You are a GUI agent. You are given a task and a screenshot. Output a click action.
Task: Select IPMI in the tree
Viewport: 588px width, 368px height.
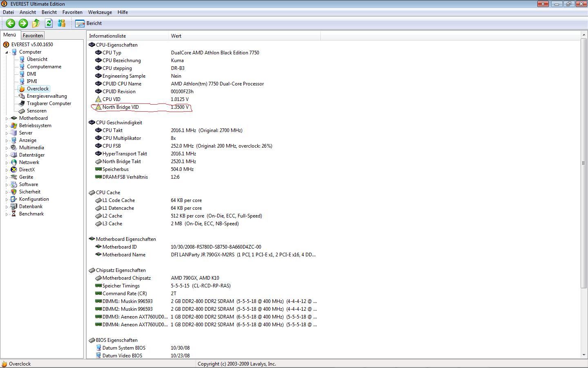32,81
